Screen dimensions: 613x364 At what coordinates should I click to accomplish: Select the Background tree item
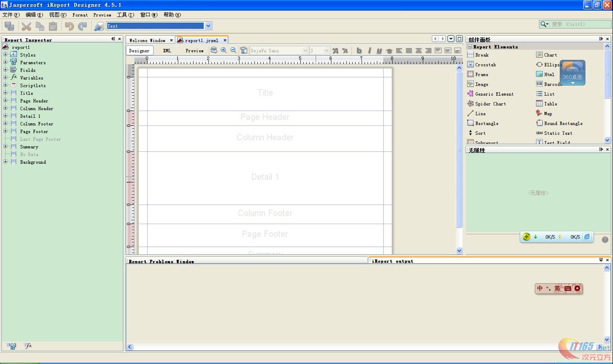(x=33, y=162)
